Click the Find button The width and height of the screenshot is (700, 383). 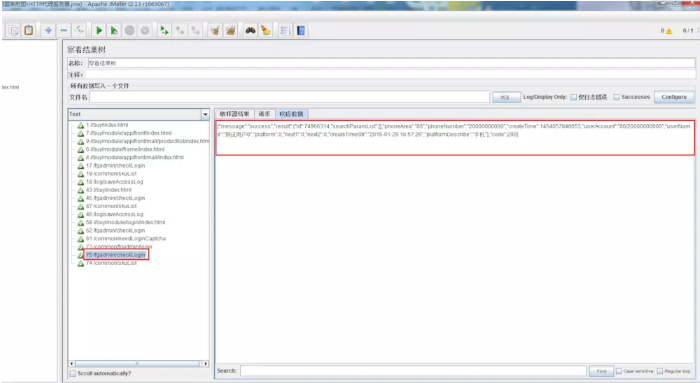coord(601,371)
